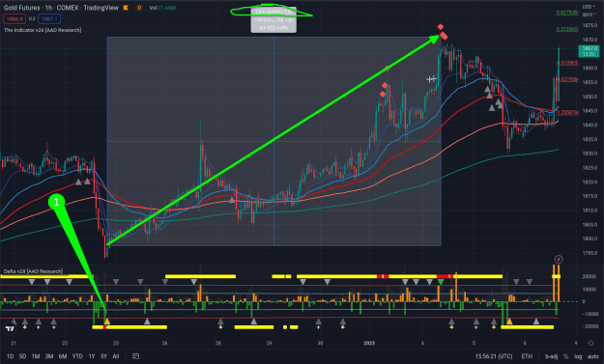Click the red sell price 1866.9
The height and width of the screenshot is (364, 604).
(x=14, y=19)
